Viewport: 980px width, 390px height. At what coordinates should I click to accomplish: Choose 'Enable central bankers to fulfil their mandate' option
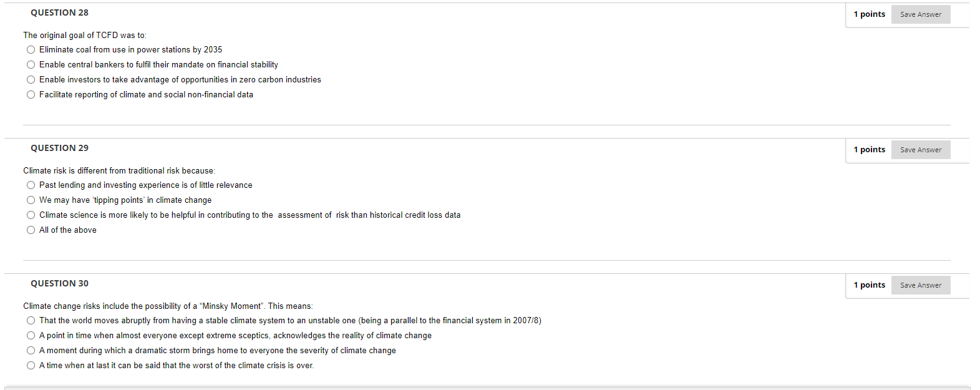(x=31, y=65)
